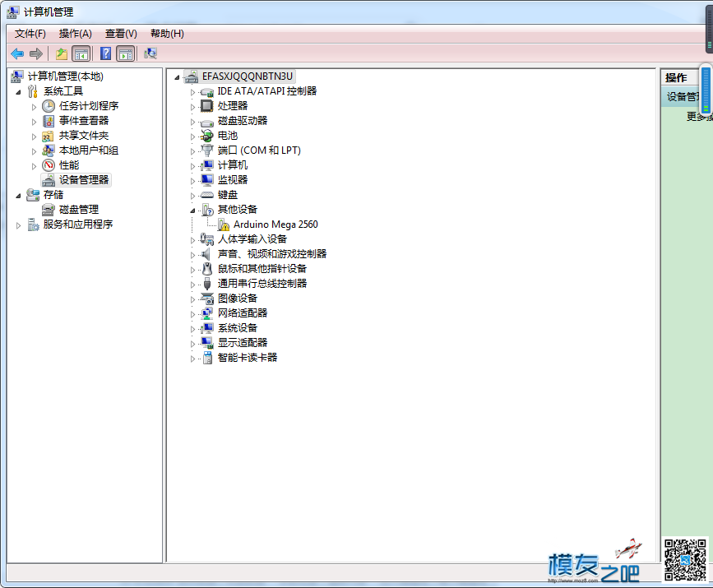Select 共享文件夹 node

pos(84,136)
